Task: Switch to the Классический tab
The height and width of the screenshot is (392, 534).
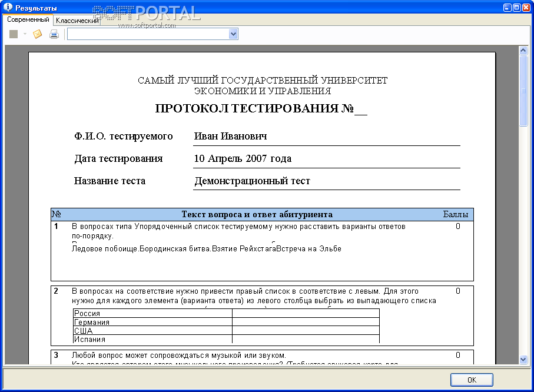Action: click(x=77, y=21)
